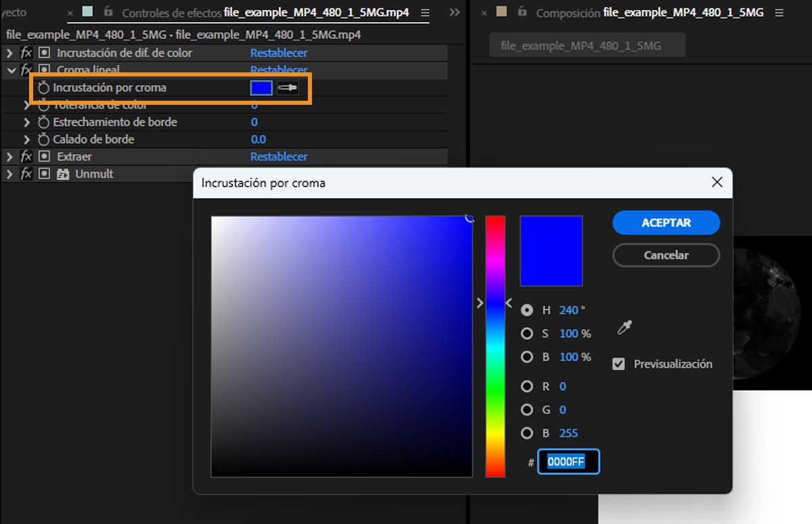The image size is (812, 524).
Task: Click the hex value input field 0000FF
Action: click(x=568, y=462)
